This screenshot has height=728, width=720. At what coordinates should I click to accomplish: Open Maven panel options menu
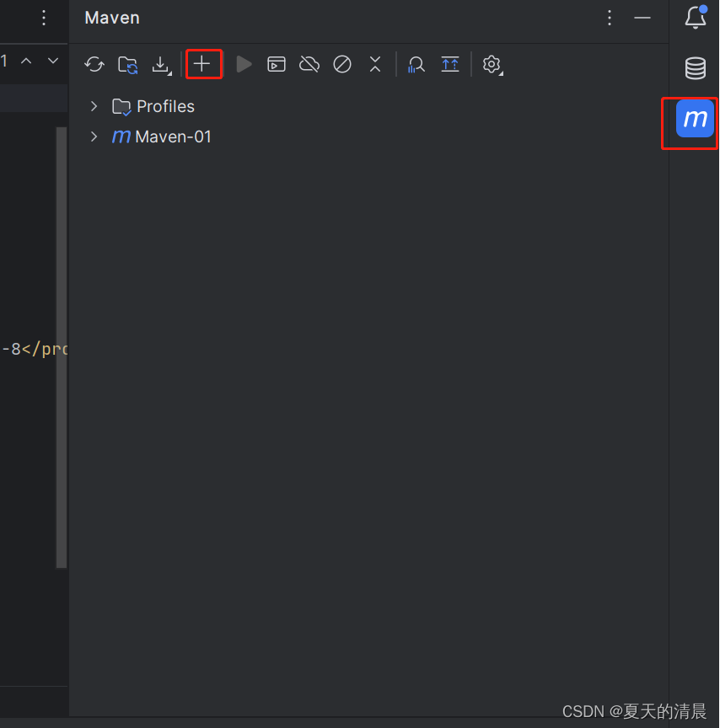(610, 18)
